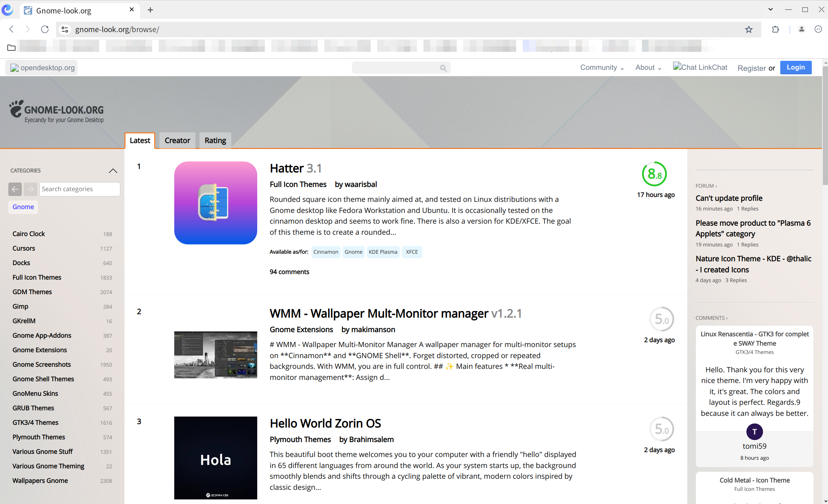Click the KDE Plasma availability tag
This screenshot has width=828, height=504.
coord(383,252)
